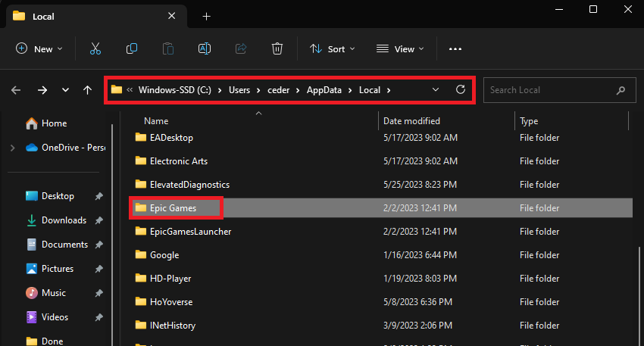644x346 pixels.
Task: Select the EpicGamesLauncher folder
Action: pos(190,232)
